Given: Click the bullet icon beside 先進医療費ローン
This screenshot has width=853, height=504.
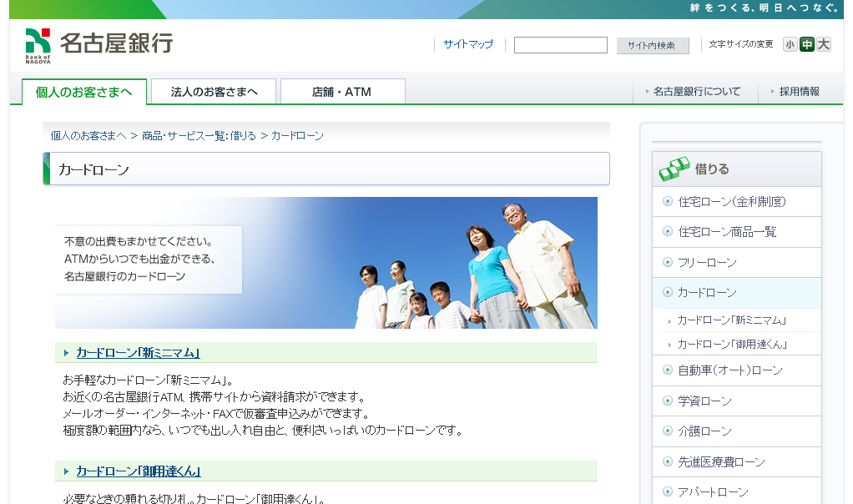Looking at the screenshot, I should pos(668,461).
